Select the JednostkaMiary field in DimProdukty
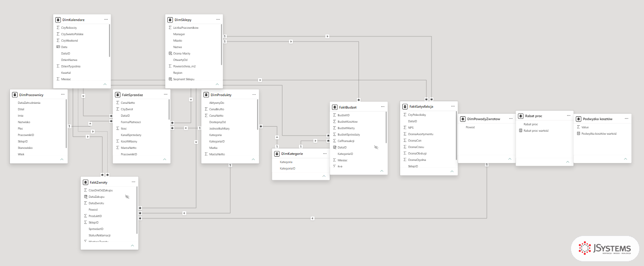 click(219, 128)
